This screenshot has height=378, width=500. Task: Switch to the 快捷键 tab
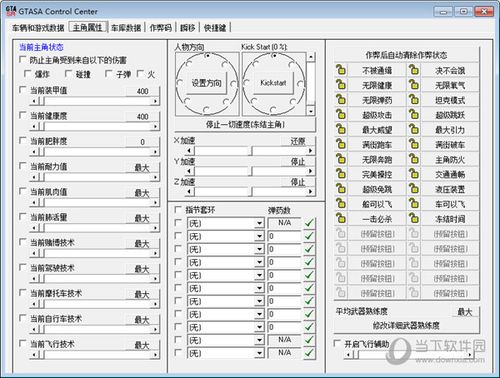(x=215, y=28)
